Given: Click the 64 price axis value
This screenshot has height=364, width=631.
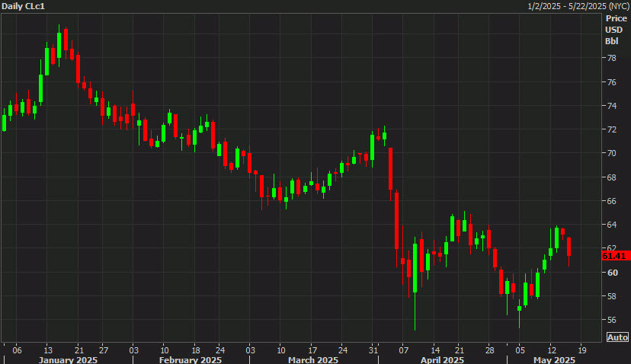Looking at the screenshot, I should coord(611,225).
